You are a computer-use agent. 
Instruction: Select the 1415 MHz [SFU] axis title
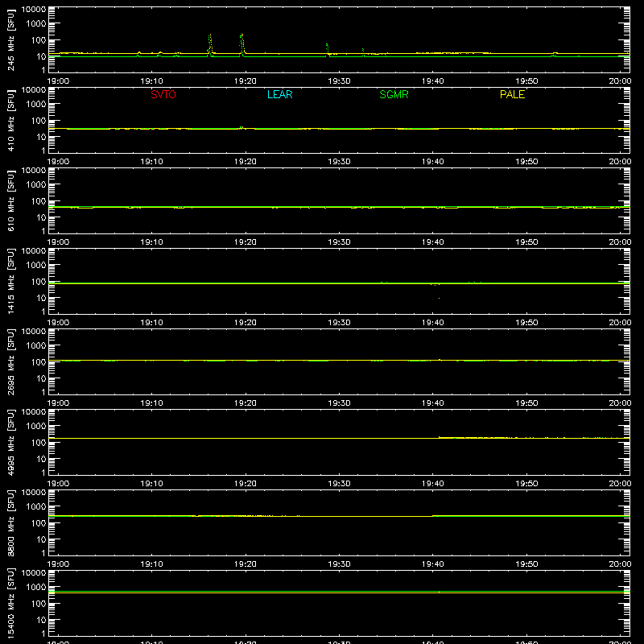11,281
